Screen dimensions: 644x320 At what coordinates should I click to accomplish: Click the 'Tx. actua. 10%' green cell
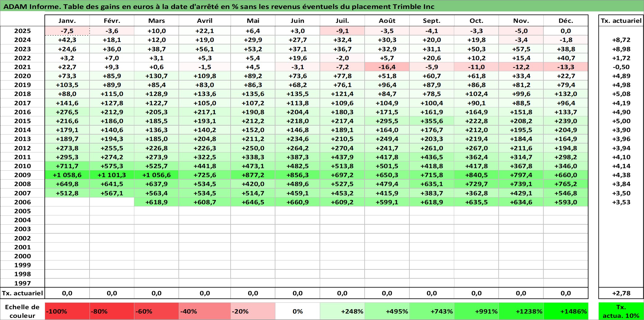coord(621,311)
